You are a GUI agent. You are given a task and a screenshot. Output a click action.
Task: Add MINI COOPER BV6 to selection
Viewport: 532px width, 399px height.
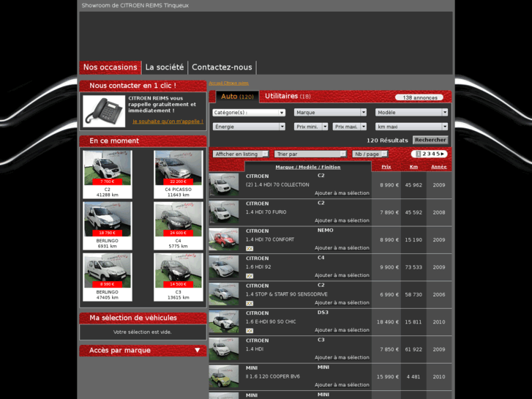[342, 385]
